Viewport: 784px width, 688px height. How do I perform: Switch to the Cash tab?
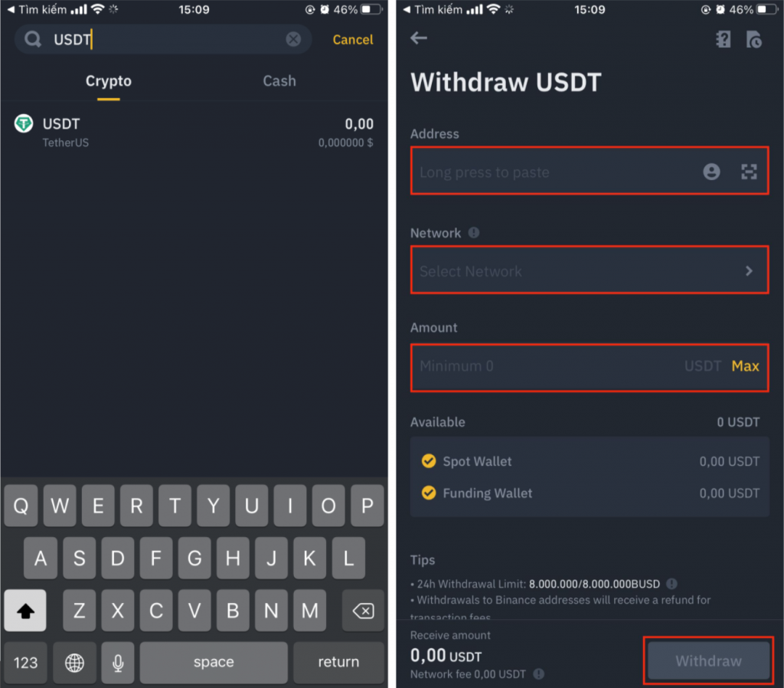click(279, 81)
